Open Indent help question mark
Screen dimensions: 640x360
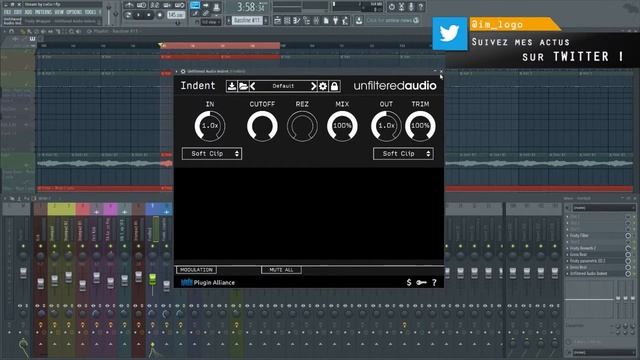click(434, 282)
